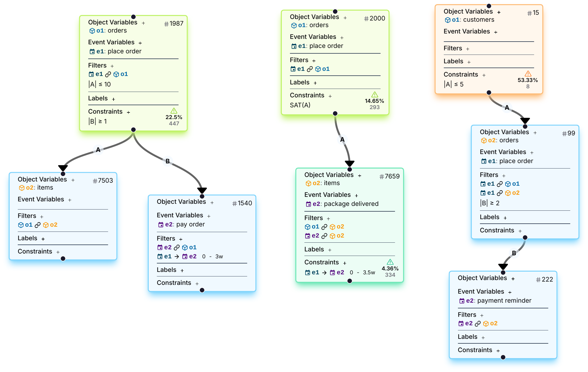Screen dimensions: 588x372
Task: Click the |A| ≤ 10 filter in #1987
Action: (x=100, y=84)
